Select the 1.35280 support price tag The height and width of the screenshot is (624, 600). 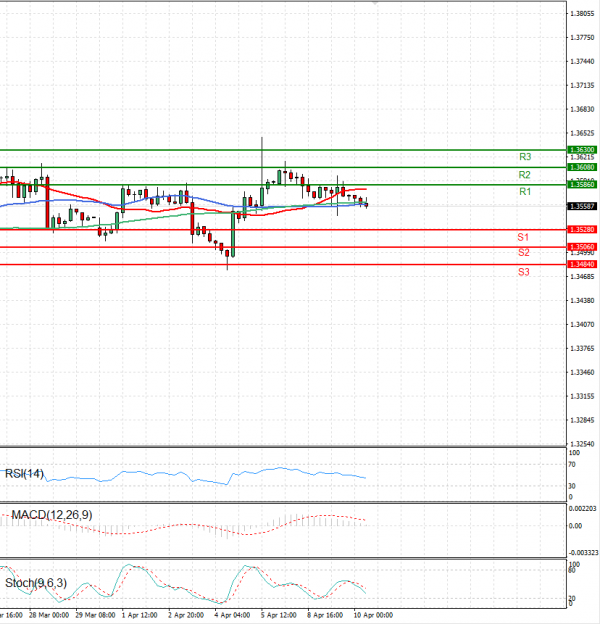pos(582,230)
